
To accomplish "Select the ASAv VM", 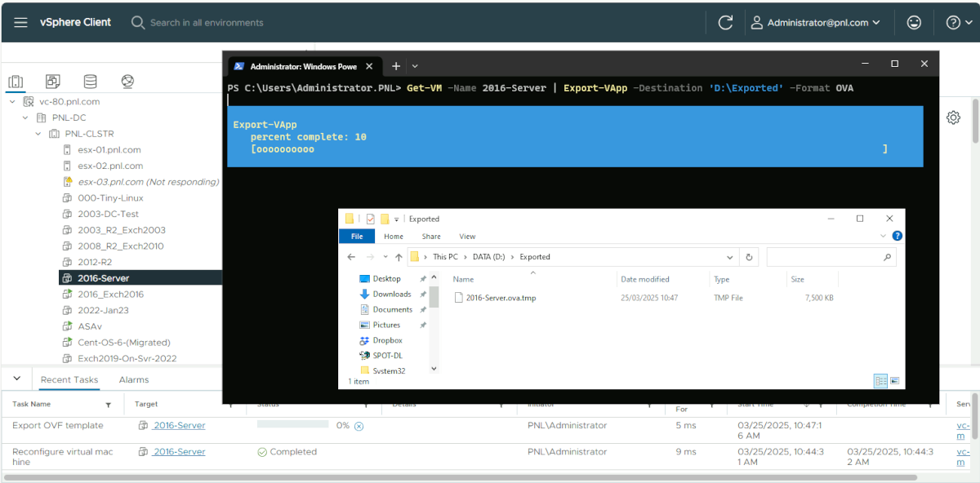I will 90,326.
